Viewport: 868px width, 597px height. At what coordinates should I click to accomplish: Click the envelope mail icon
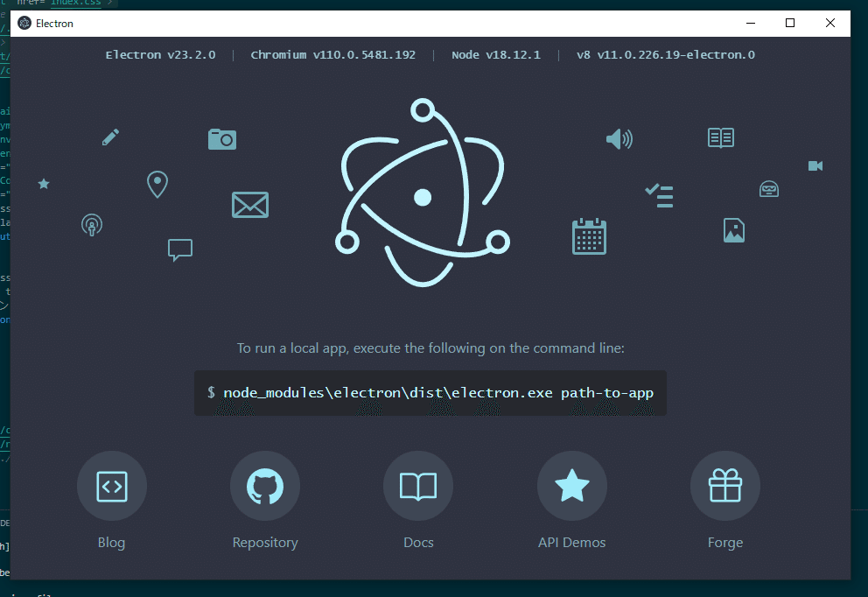click(x=250, y=205)
